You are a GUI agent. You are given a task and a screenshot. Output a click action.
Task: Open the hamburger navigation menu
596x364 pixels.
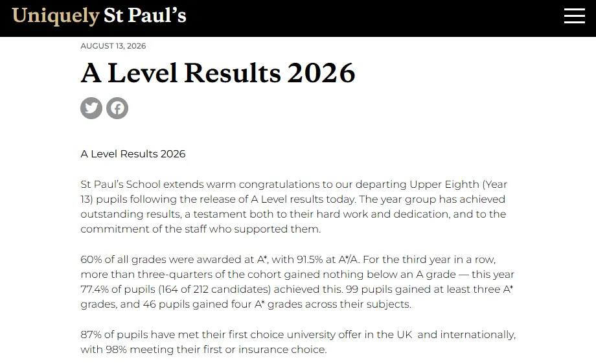(575, 16)
